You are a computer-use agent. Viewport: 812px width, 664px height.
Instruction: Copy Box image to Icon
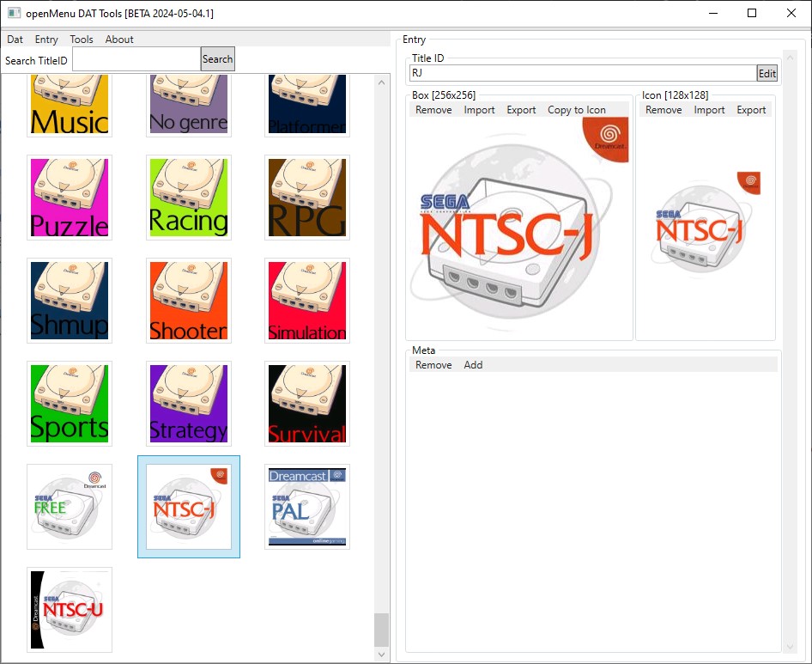tap(576, 110)
